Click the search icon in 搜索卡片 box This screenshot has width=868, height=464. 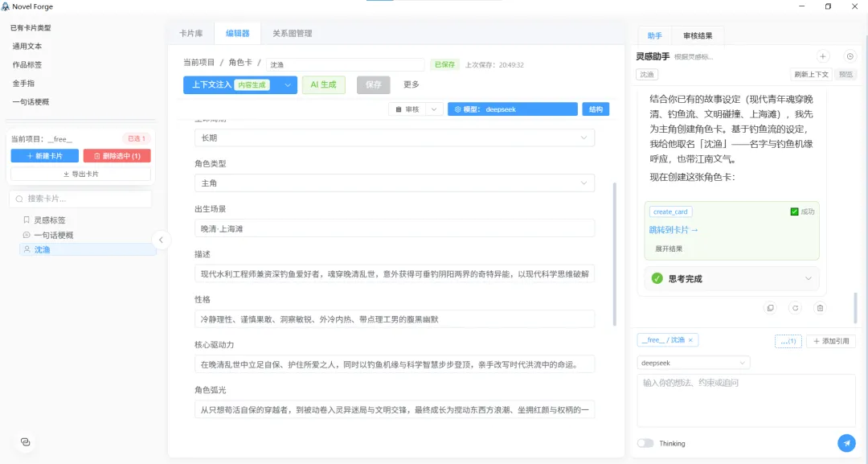coord(19,199)
